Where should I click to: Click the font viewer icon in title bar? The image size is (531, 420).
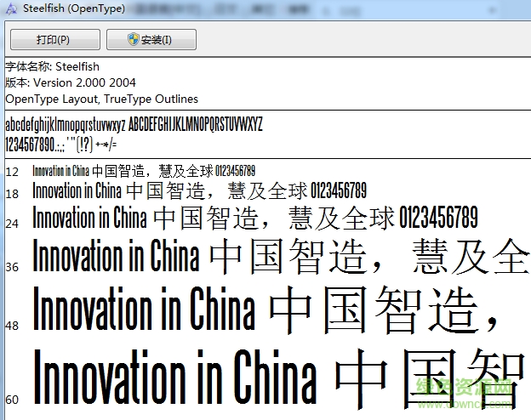click(12, 9)
